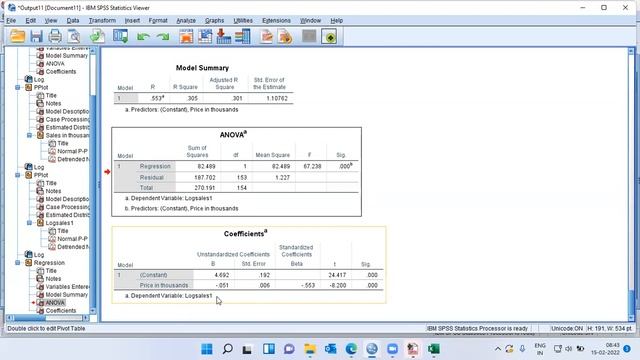Open the Window menu
This screenshot has width=640, height=360.
tap(310, 20)
